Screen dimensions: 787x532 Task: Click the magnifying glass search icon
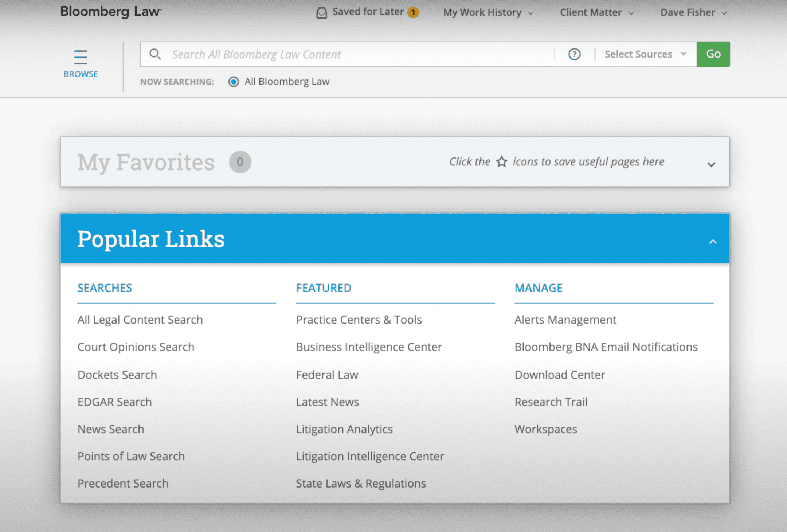click(x=155, y=54)
